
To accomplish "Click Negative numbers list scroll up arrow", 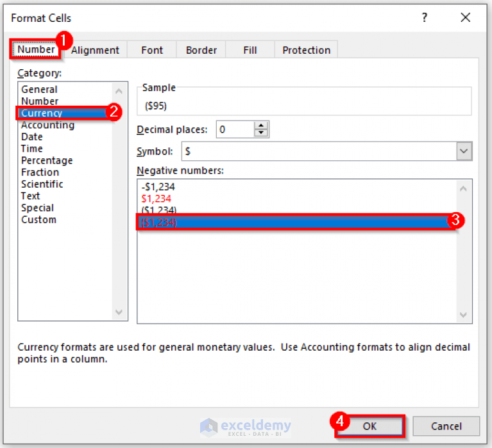I will 463,188.
